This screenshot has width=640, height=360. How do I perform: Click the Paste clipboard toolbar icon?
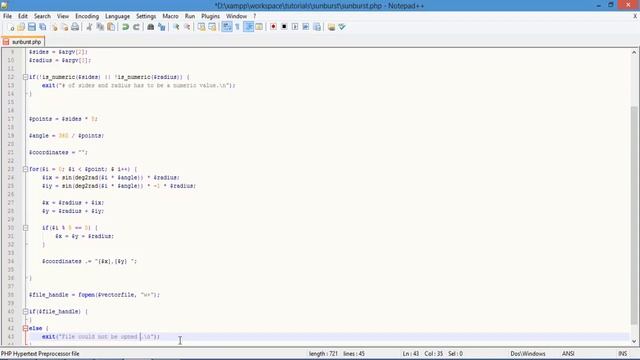click(x=111, y=27)
